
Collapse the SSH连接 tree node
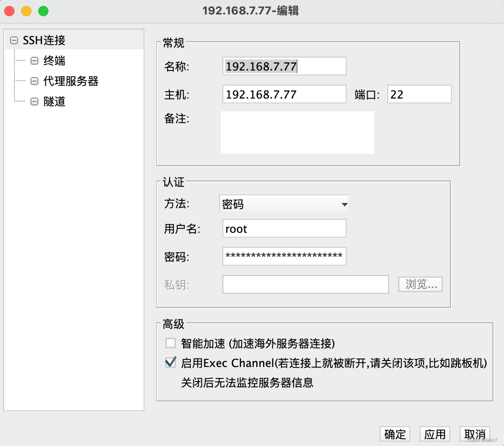(x=14, y=40)
